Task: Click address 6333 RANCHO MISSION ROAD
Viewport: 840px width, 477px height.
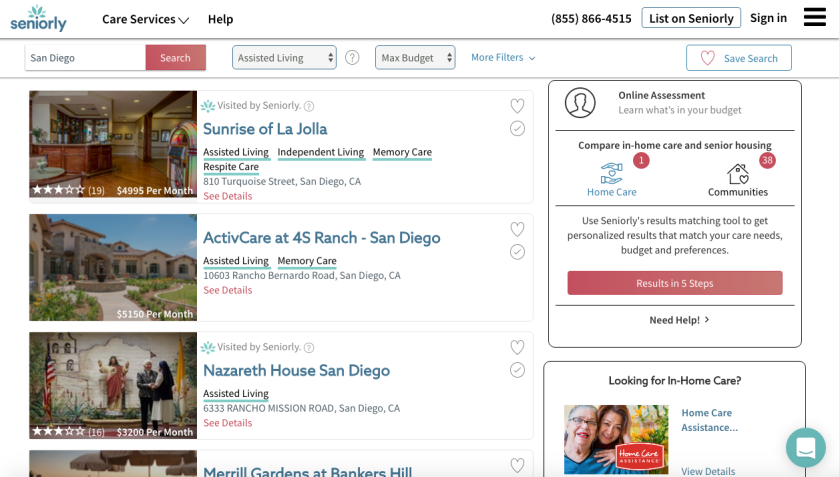Action: (301, 408)
